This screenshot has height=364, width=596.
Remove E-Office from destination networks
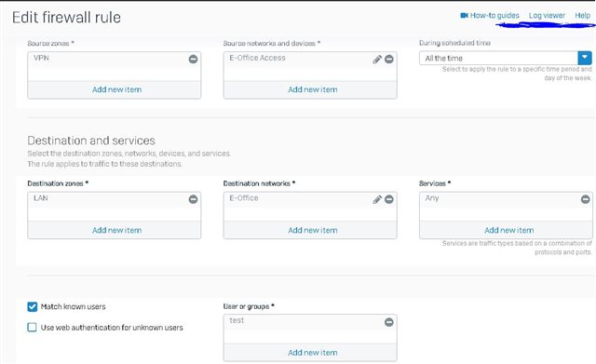pos(389,199)
